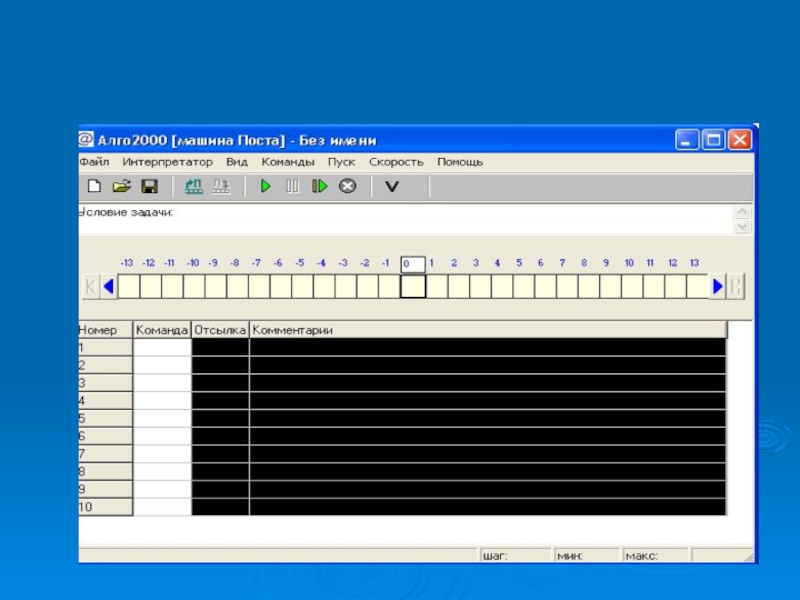Screen dimensions: 800x600
Task: Click Команда cell in row 1
Action: tap(162, 347)
